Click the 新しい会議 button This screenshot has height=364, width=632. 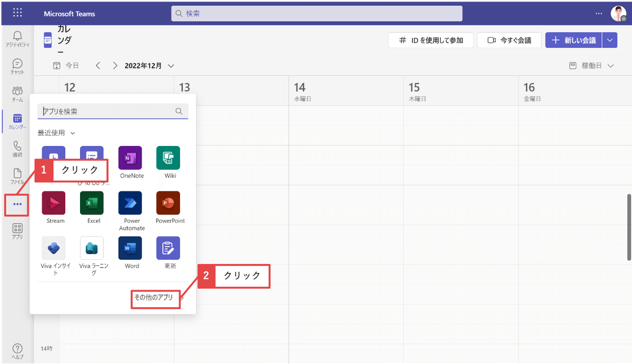pos(574,40)
